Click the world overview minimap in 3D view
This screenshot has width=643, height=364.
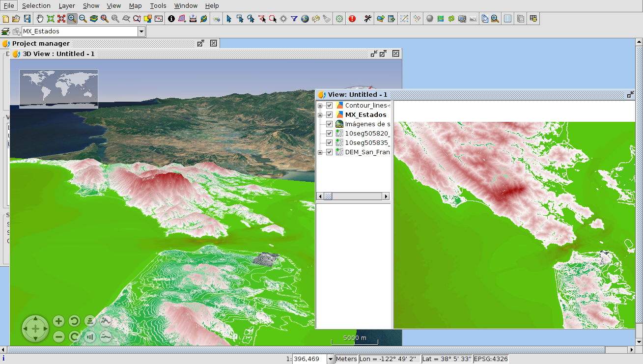(x=58, y=88)
